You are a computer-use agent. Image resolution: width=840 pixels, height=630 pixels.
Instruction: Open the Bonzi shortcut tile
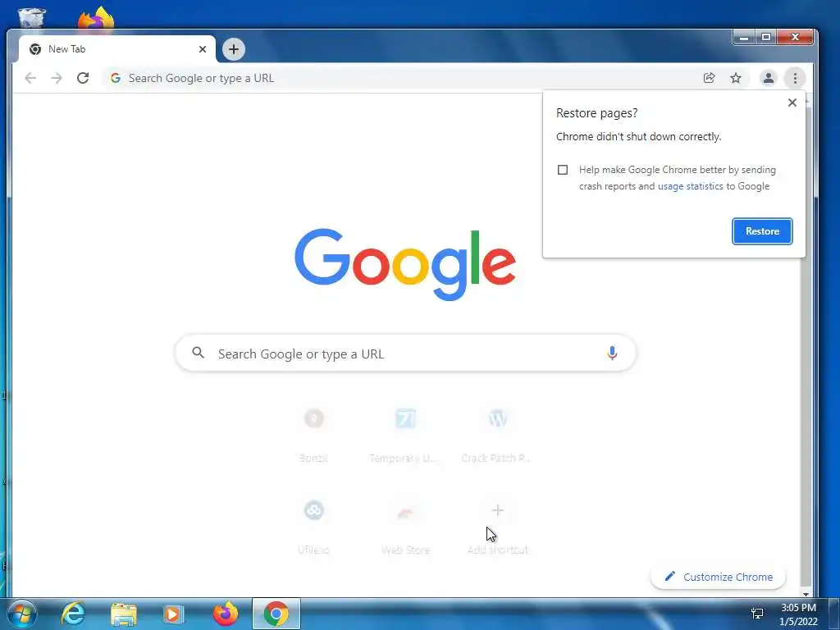coord(313,435)
